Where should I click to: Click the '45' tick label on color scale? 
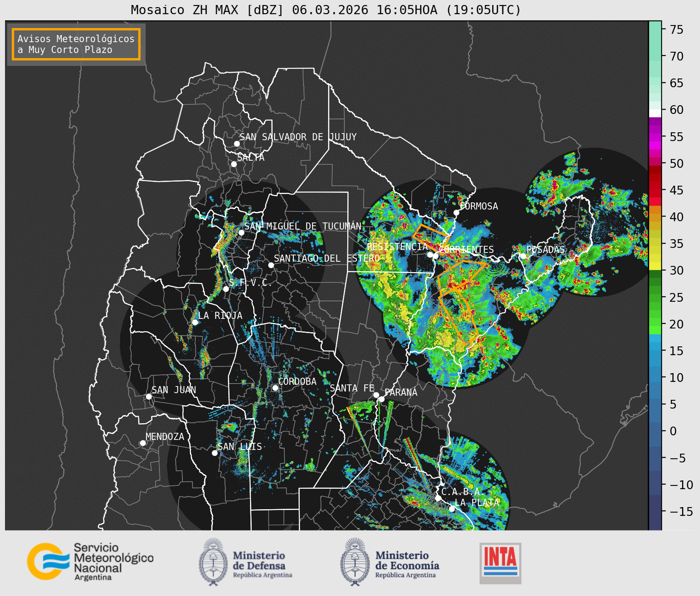pyautogui.click(x=677, y=190)
